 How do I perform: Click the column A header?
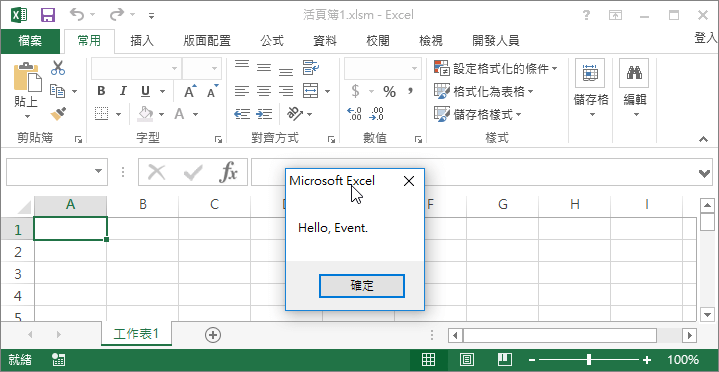pos(70,205)
